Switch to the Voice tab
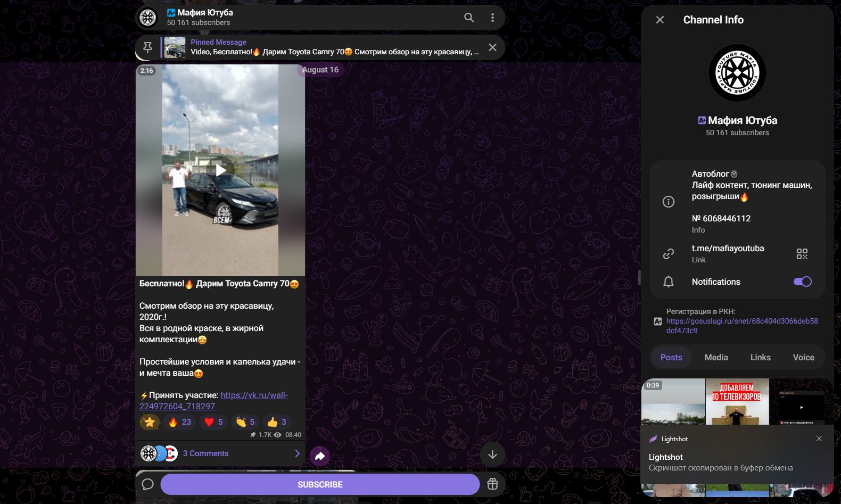This screenshot has height=504, width=841. click(x=803, y=358)
